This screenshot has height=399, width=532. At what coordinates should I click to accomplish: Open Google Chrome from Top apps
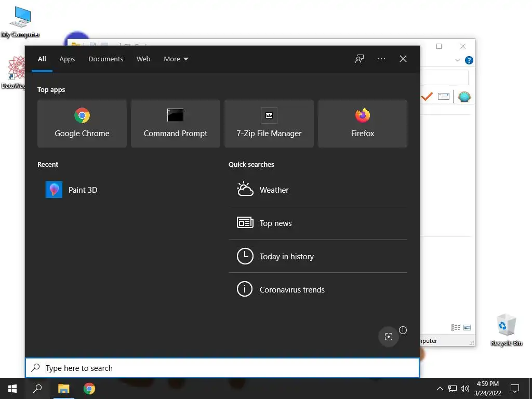[82, 124]
